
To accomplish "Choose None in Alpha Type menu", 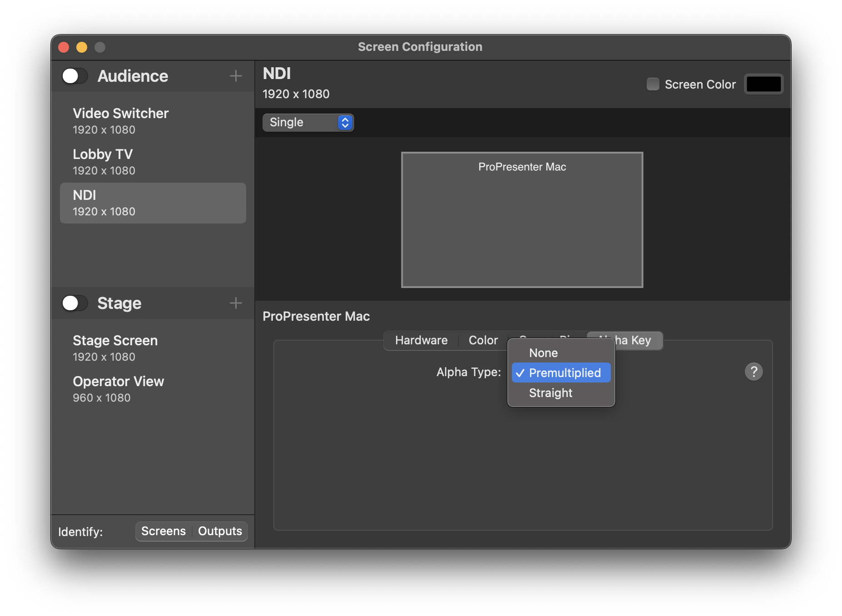I will pyautogui.click(x=561, y=353).
